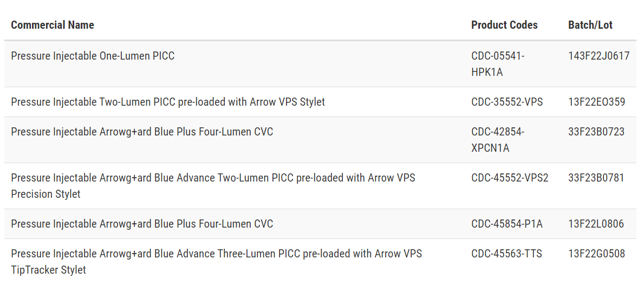Click the Product Codes column header

coord(504,25)
